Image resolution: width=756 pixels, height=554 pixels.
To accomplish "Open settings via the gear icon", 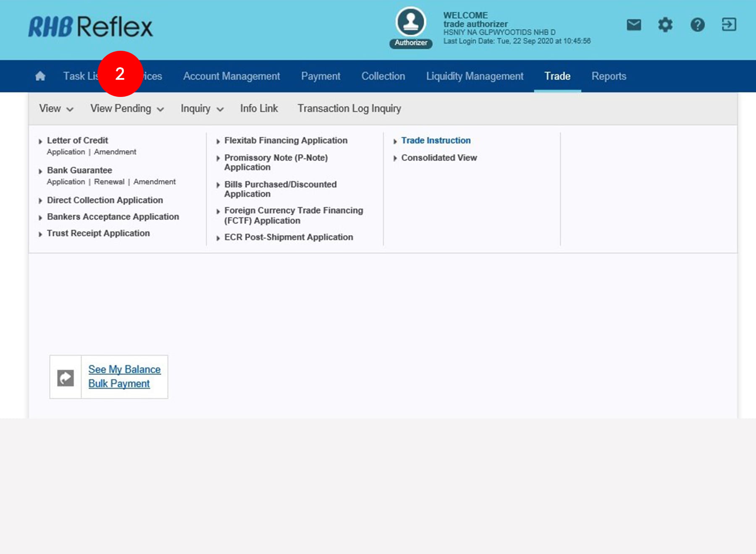I will 665,25.
